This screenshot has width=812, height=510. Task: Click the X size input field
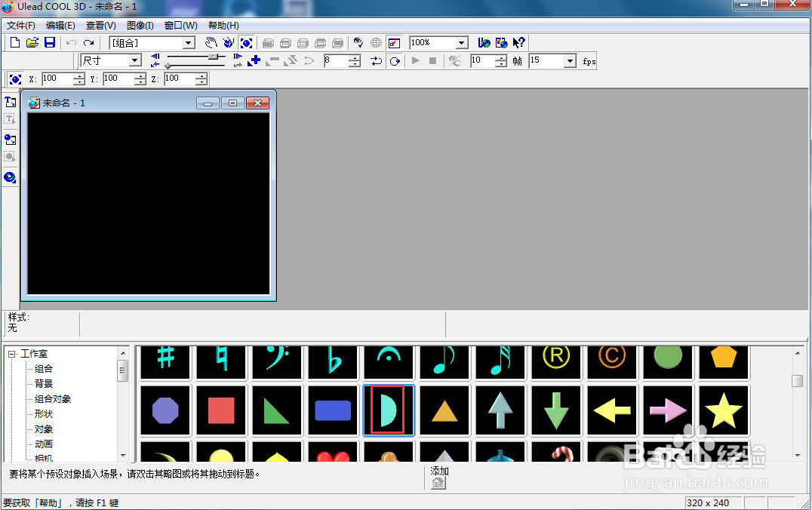(57, 78)
